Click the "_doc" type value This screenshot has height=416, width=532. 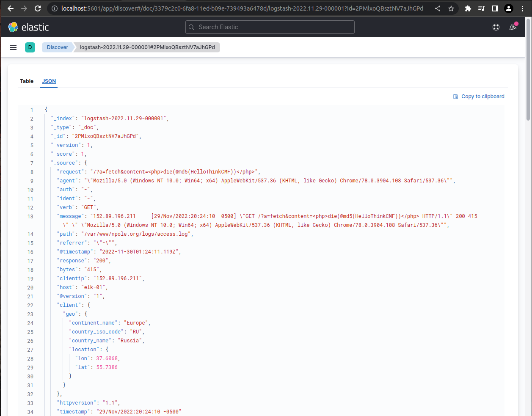point(88,127)
